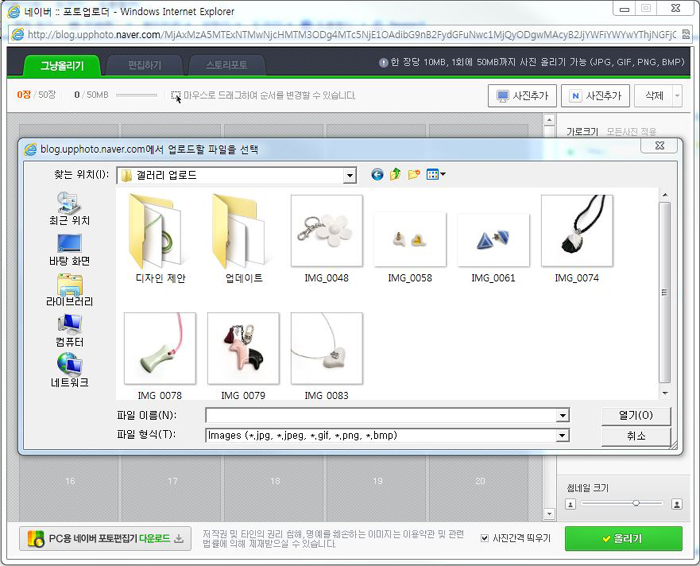Image resolution: width=700 pixels, height=566 pixels.
Task: Open 라이브러리 in the sidebar
Action: pos(69,290)
